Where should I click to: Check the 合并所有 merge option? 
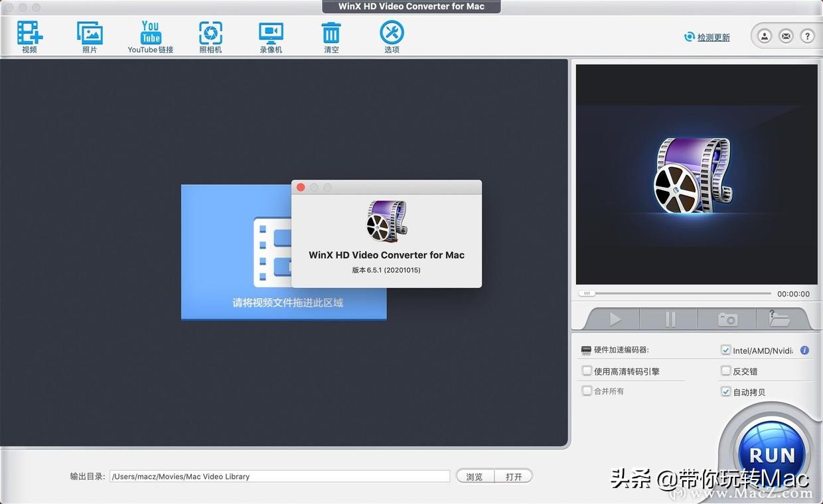[x=587, y=391]
